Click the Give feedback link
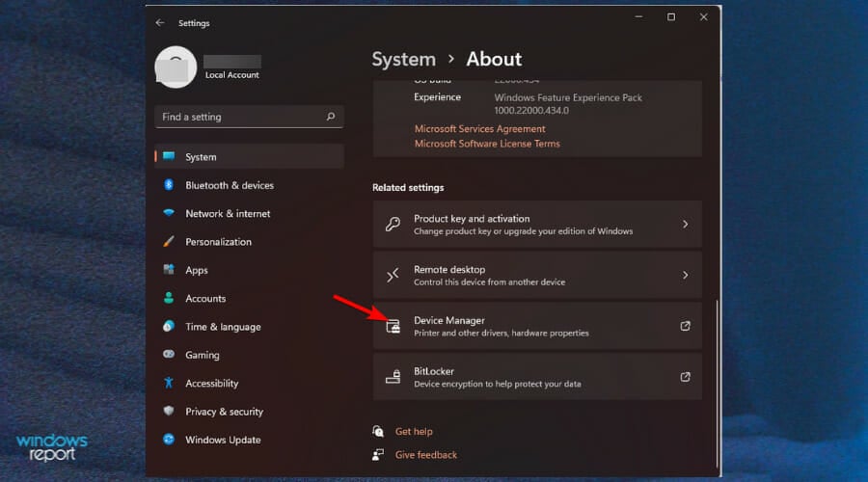The image size is (868, 482). 425,454
